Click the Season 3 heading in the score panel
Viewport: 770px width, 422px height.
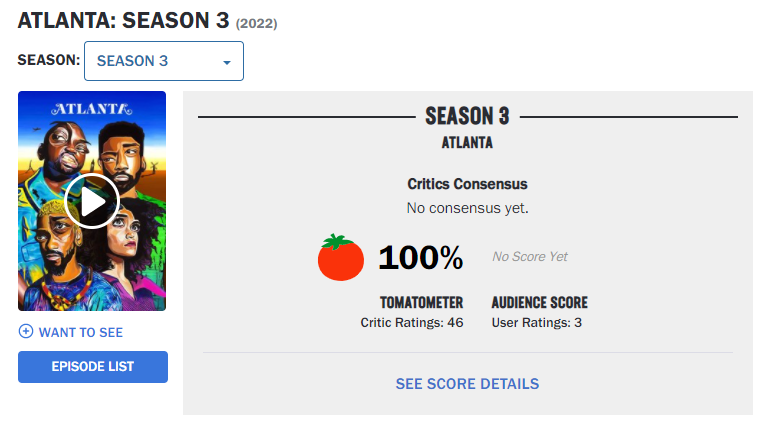tap(467, 116)
